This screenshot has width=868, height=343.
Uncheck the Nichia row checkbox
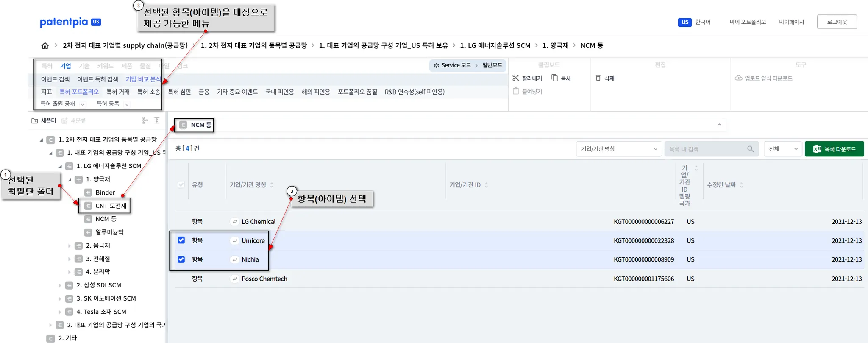(181, 259)
